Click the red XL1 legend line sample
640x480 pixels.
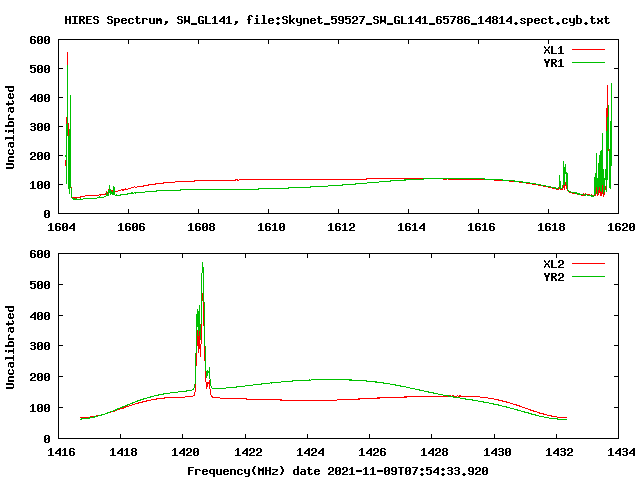[x=588, y=50]
